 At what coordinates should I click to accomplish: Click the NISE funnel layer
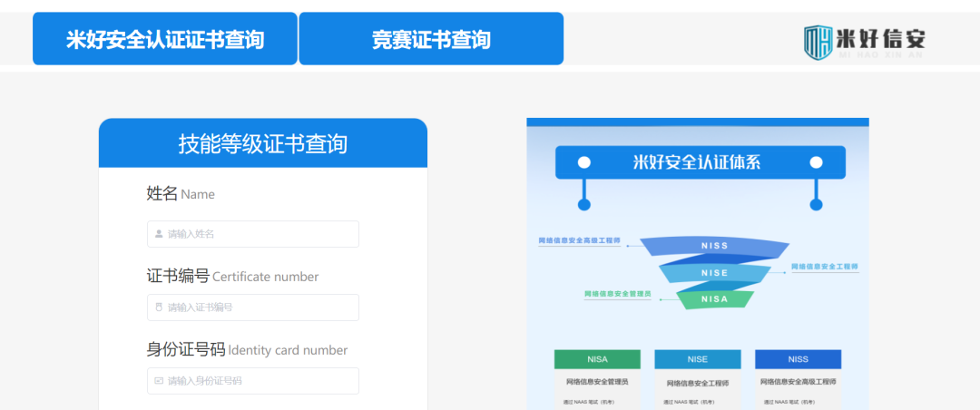[714, 273]
